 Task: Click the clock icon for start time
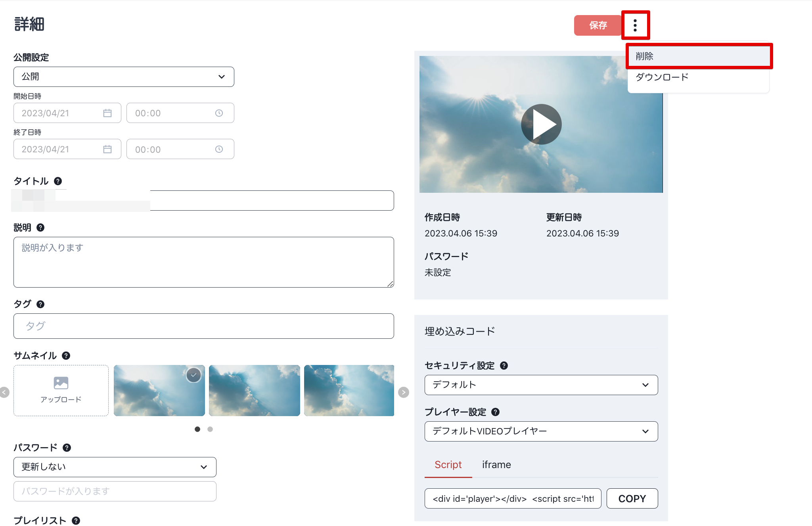pos(219,113)
